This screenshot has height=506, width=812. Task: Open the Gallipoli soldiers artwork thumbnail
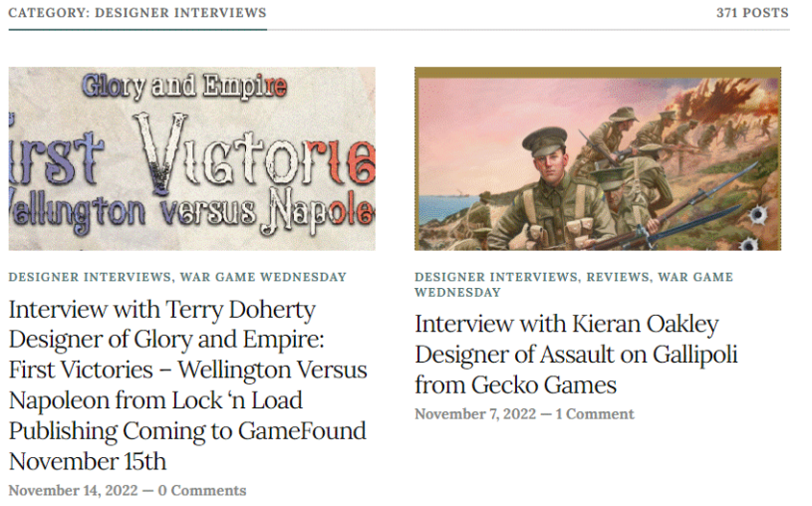(598, 158)
